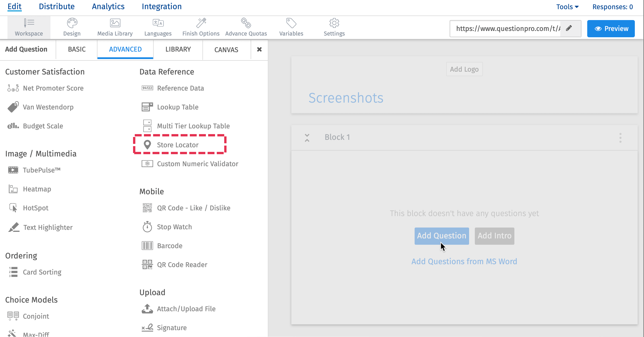Click the Languages translation icon
The image size is (644, 337).
158,23
